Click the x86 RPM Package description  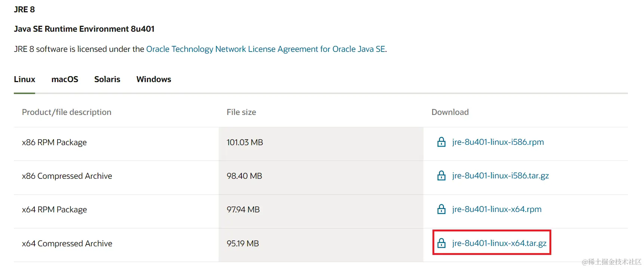click(x=54, y=142)
